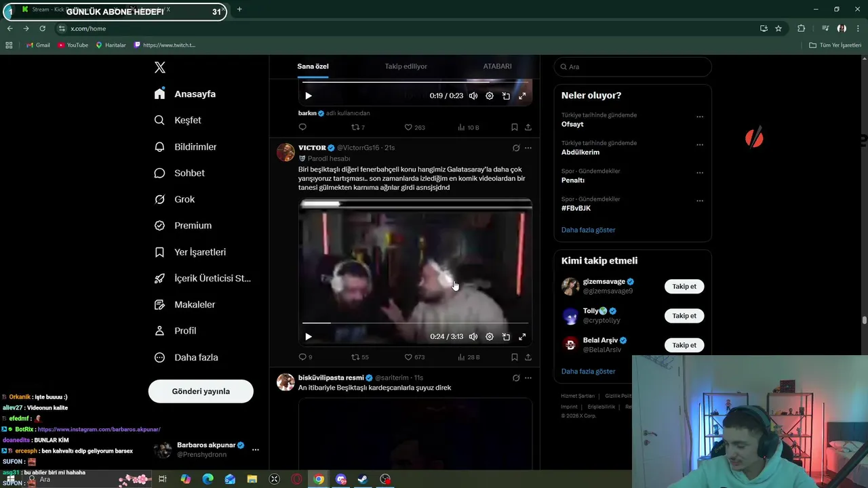Show more trends under Neler oluyor
The width and height of the screenshot is (868, 488).
(x=588, y=230)
